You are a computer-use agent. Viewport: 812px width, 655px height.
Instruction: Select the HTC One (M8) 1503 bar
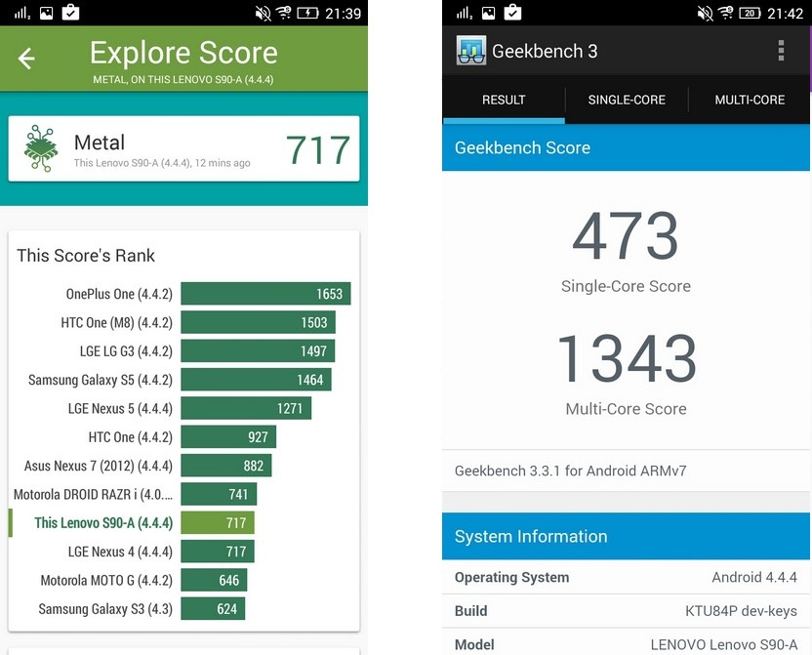(x=258, y=322)
